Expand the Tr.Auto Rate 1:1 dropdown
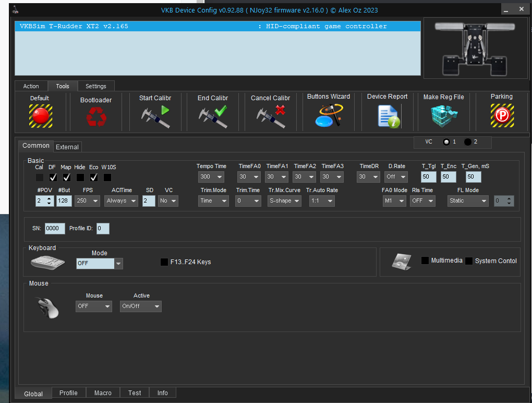This screenshot has height=403, width=532. coord(322,200)
